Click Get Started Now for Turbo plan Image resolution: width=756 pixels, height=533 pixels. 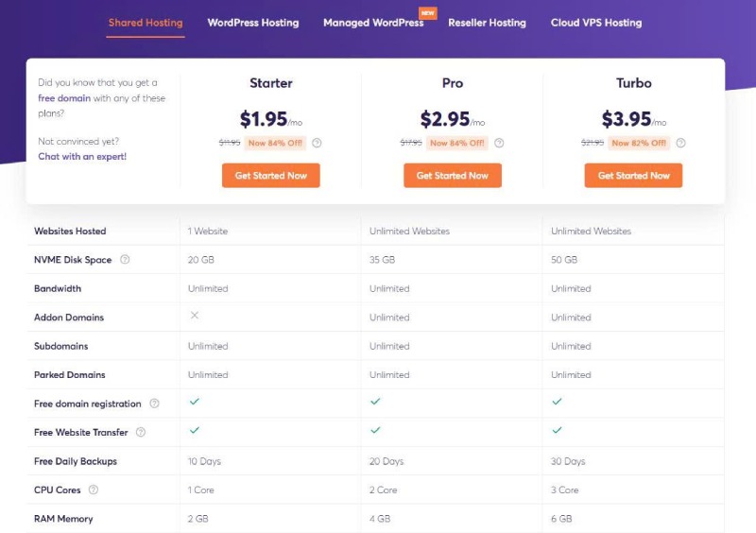click(633, 176)
